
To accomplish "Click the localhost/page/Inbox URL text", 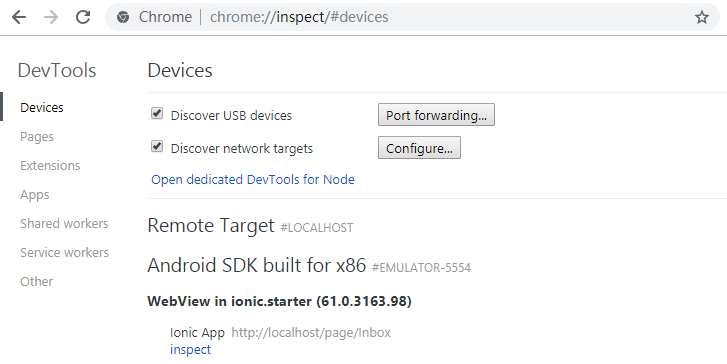I will 311,332.
